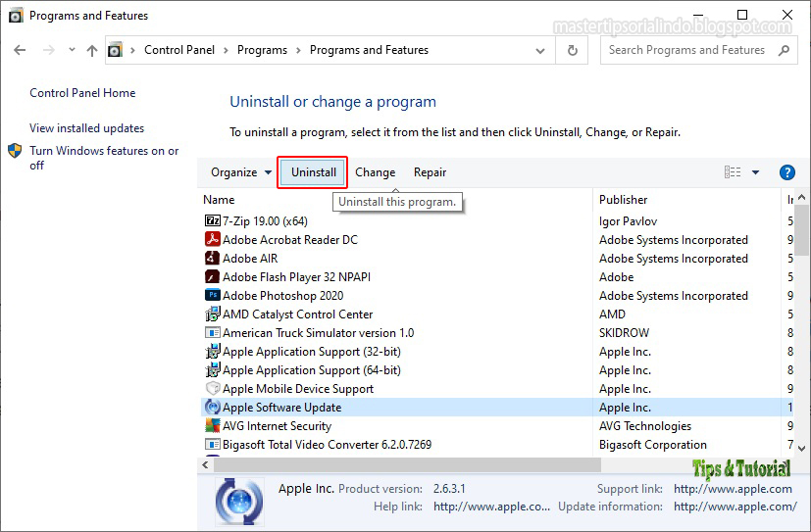This screenshot has width=811, height=532.
Task: Expand the Programs breadcrumb chevron
Action: (x=298, y=50)
